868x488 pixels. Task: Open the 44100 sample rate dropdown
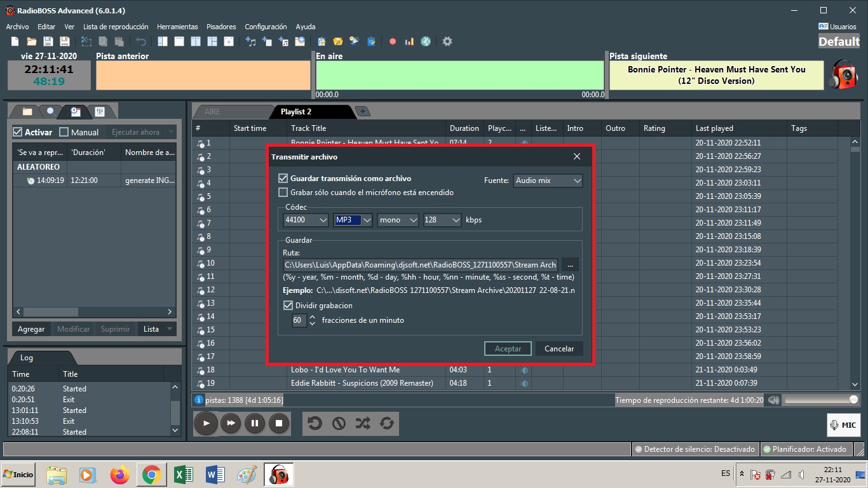[x=306, y=220]
